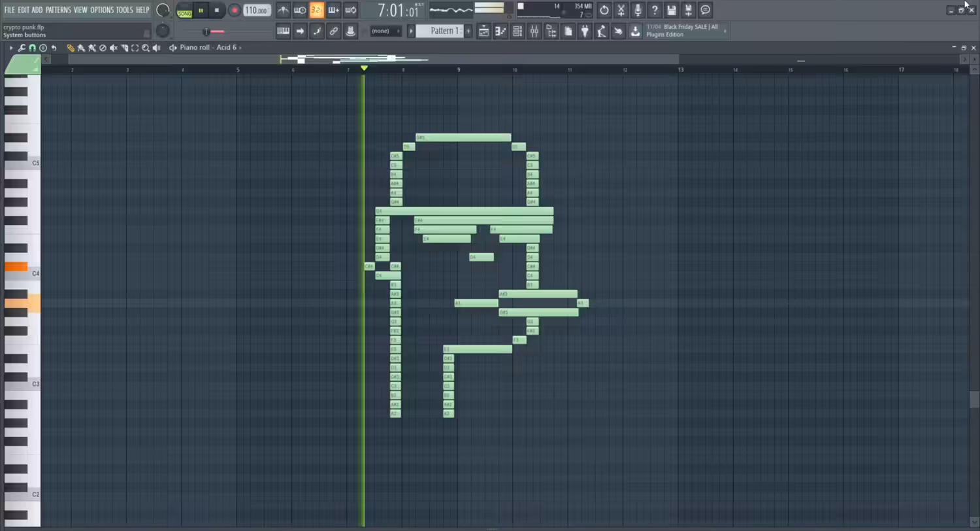This screenshot has height=531, width=980.
Task: Toggle the chain link controllers icon
Action: point(334,31)
